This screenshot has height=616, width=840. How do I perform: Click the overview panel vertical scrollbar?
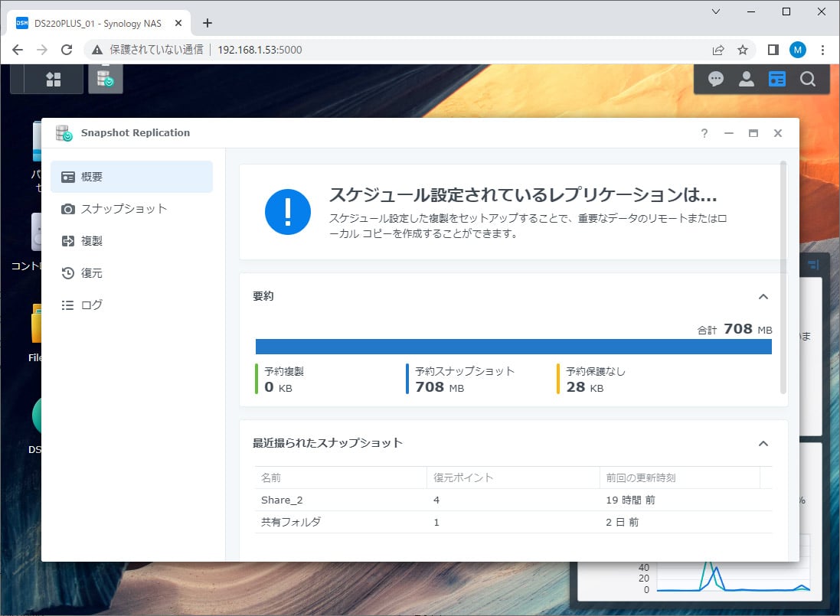[x=783, y=277]
